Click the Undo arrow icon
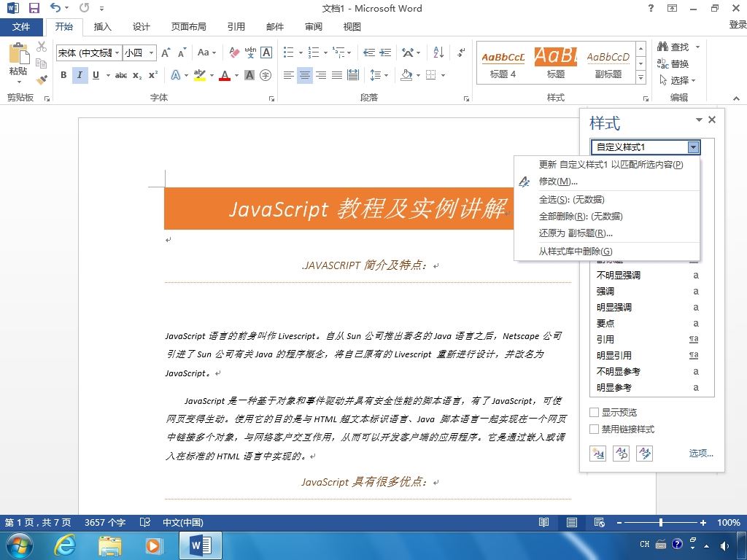The height and width of the screenshot is (560, 747). [x=56, y=7]
